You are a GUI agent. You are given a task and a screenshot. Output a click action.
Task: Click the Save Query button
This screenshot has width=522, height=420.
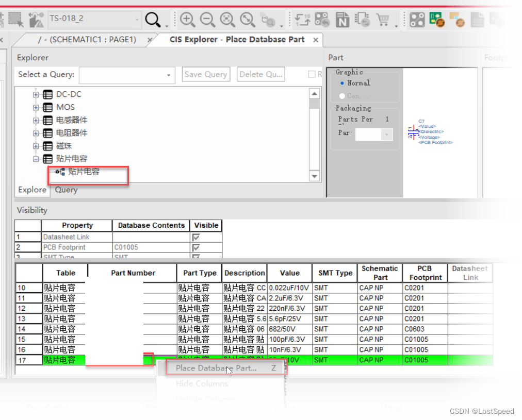(x=206, y=74)
